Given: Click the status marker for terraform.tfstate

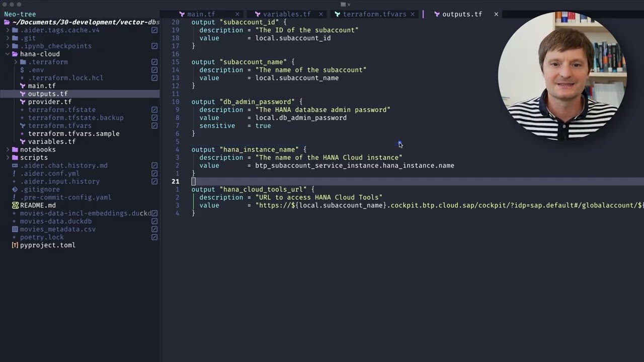Looking at the screenshot, I should [x=154, y=110].
